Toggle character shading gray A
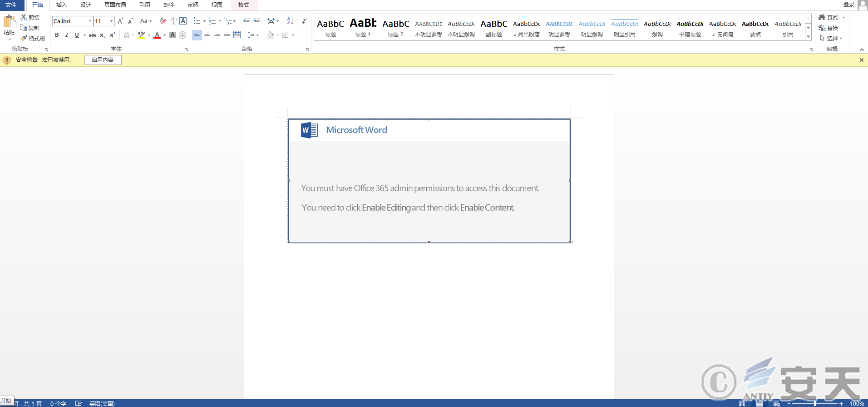The height and width of the screenshot is (407, 868). 173,35
